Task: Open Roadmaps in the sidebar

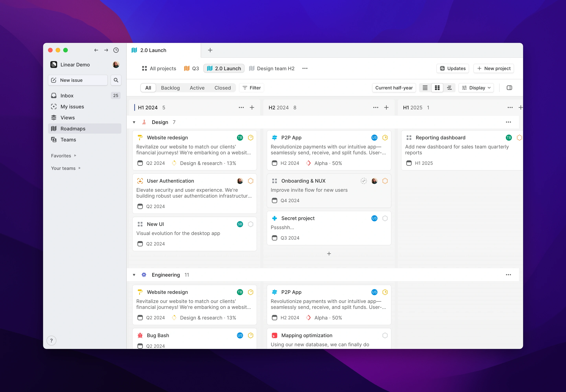Action: click(x=85, y=129)
